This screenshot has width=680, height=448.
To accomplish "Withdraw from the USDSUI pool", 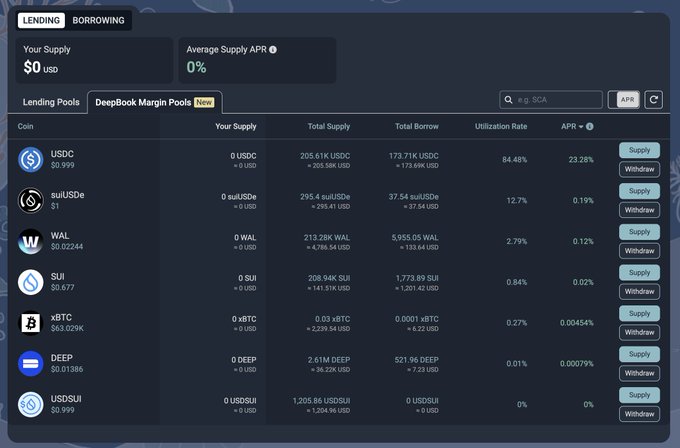I will coord(639,414).
